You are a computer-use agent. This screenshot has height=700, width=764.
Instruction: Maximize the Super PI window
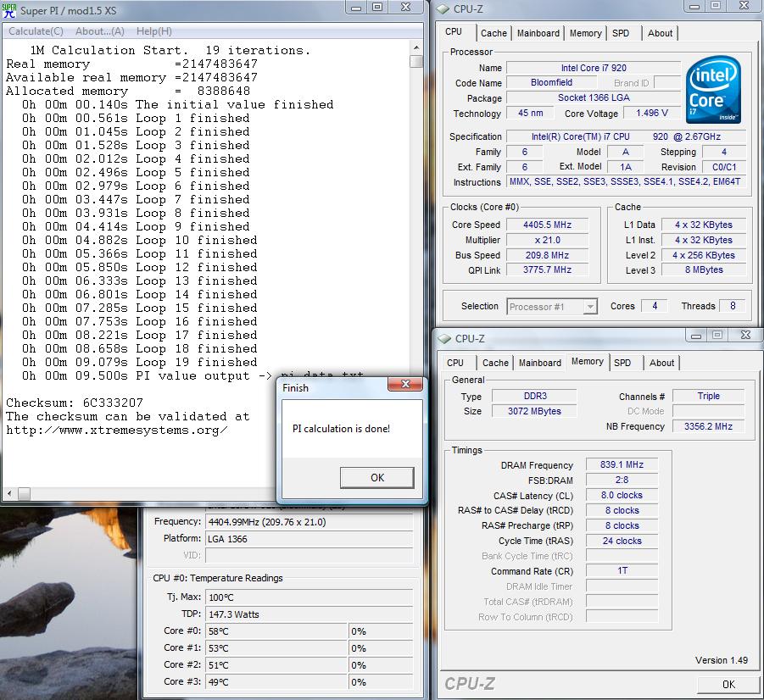coord(377,7)
